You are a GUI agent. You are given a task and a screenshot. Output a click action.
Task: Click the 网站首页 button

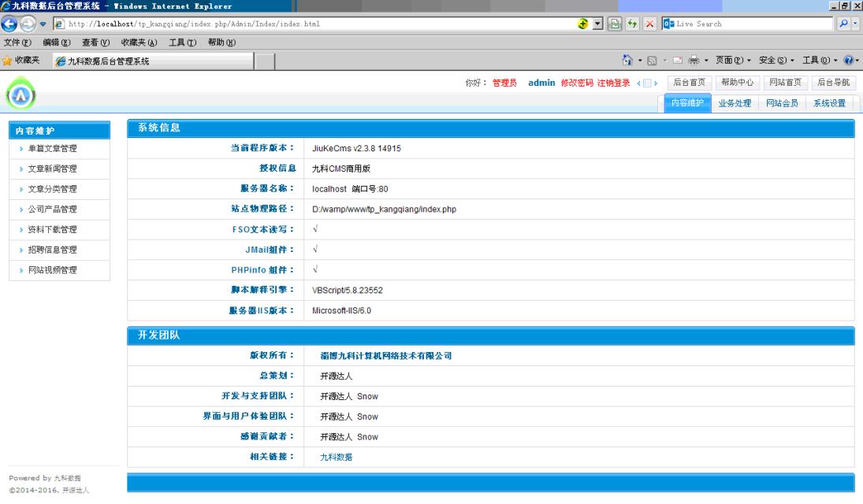tap(786, 83)
